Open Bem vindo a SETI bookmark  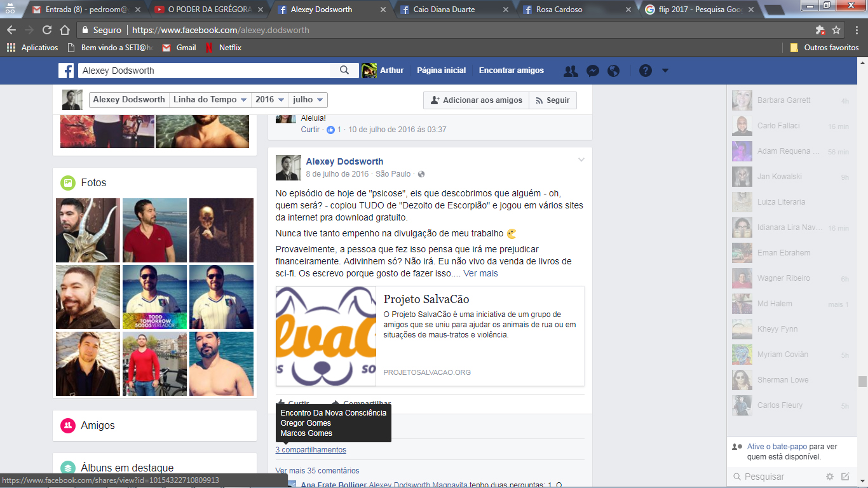pos(111,48)
